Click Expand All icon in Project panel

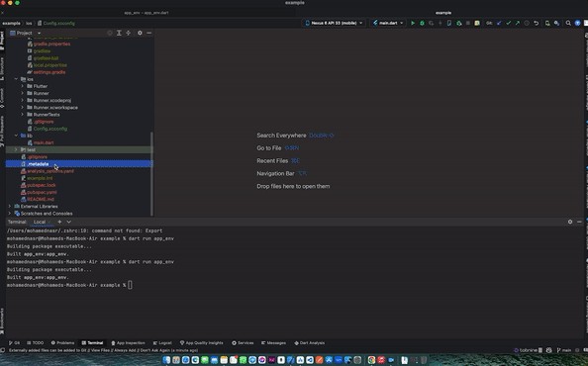coord(119,33)
